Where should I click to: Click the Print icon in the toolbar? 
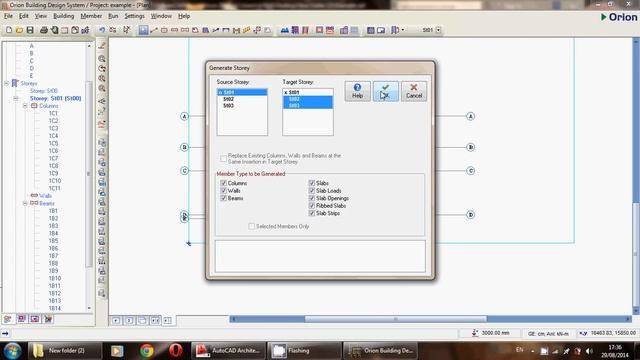[44, 30]
